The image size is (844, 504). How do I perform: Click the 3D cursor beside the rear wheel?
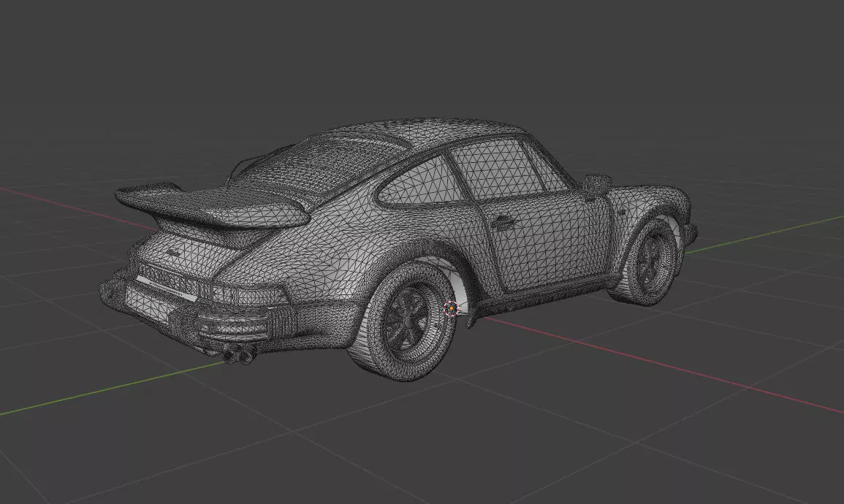[451, 308]
